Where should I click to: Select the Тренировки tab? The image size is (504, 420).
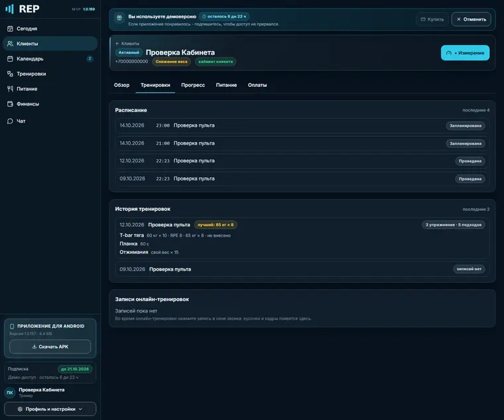(155, 85)
